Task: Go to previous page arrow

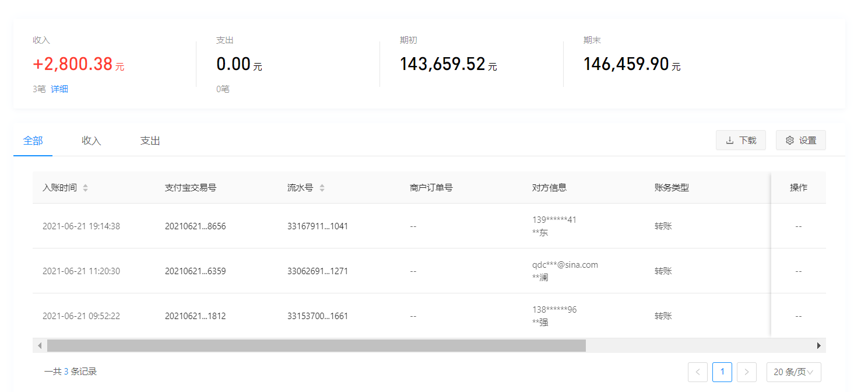Action: [x=698, y=372]
